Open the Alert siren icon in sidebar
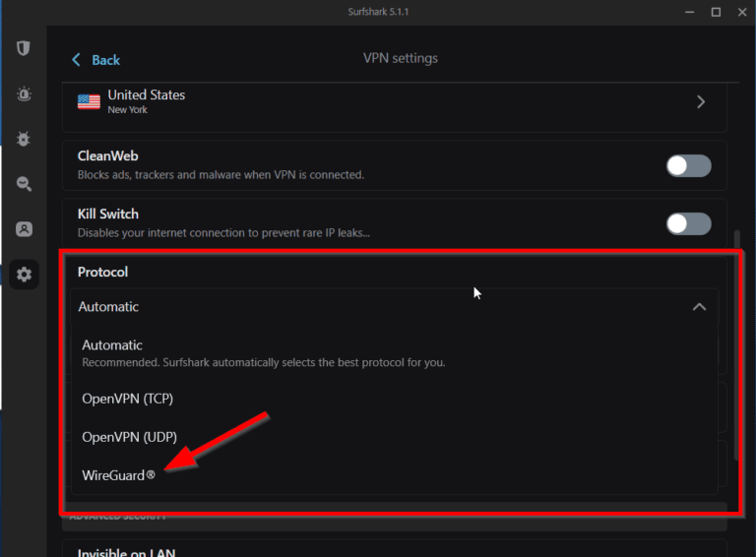Viewport: 756px width, 557px height. [24, 93]
